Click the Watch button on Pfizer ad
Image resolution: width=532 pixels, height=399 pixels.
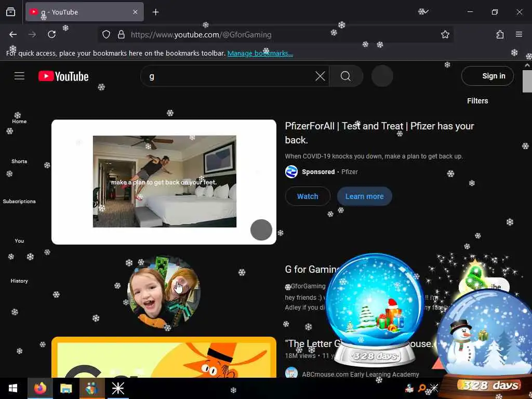point(308,196)
